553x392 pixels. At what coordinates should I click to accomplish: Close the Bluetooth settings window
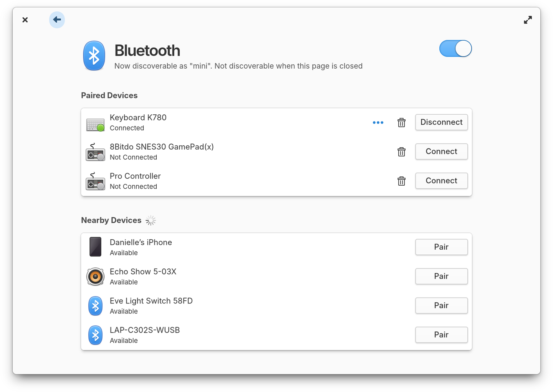25,20
